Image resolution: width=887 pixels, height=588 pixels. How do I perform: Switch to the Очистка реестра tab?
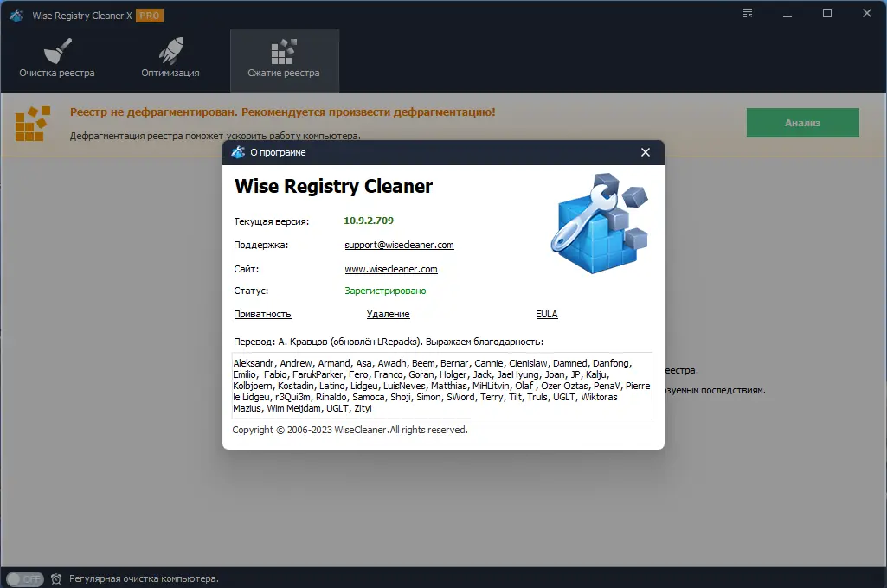[55, 73]
